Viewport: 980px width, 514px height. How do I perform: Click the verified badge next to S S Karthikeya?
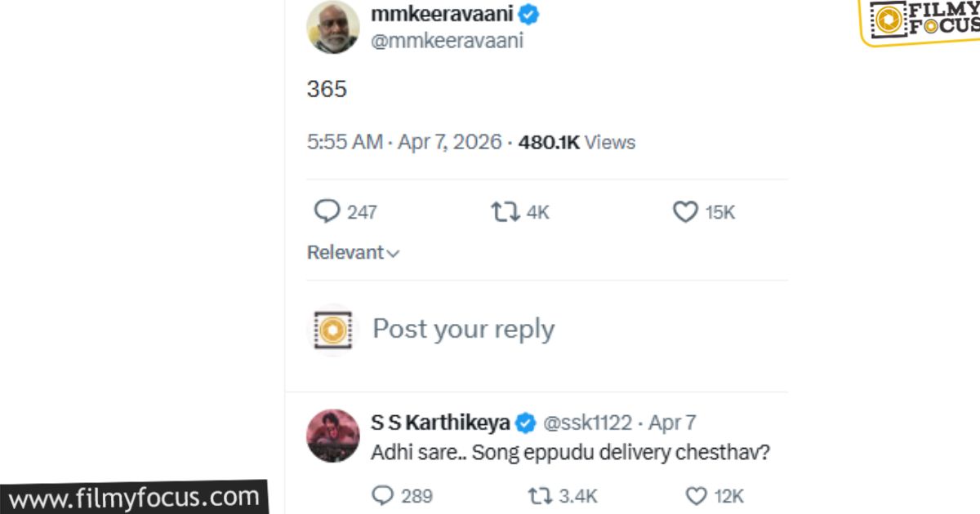[x=526, y=423]
